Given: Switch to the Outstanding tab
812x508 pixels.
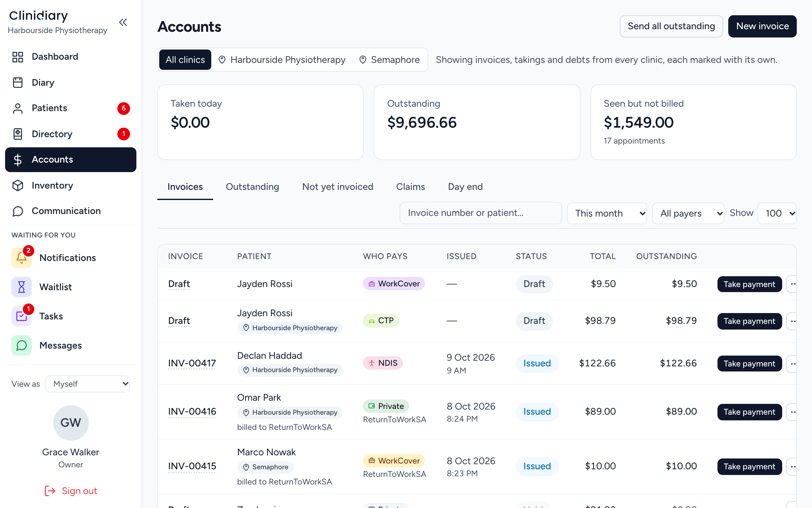Looking at the screenshot, I should (x=252, y=187).
